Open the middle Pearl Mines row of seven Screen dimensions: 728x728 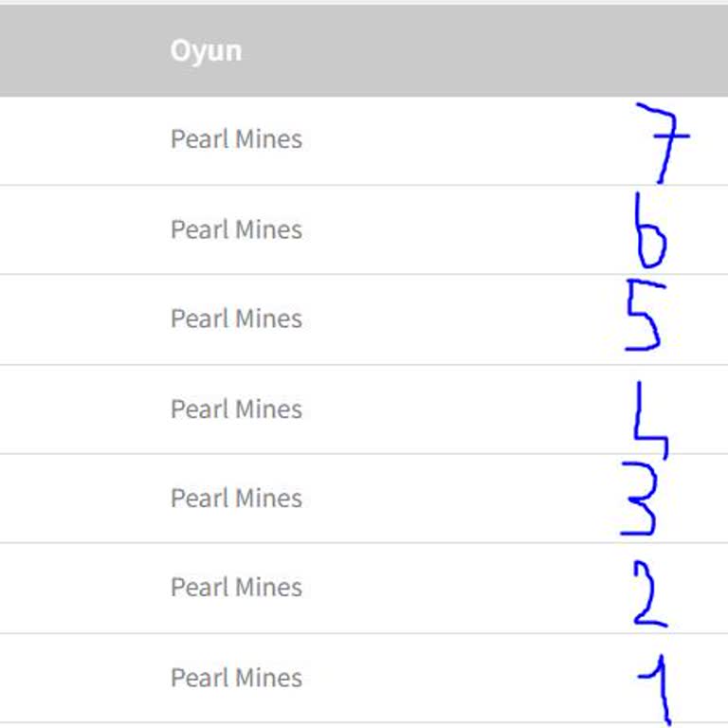point(236,409)
